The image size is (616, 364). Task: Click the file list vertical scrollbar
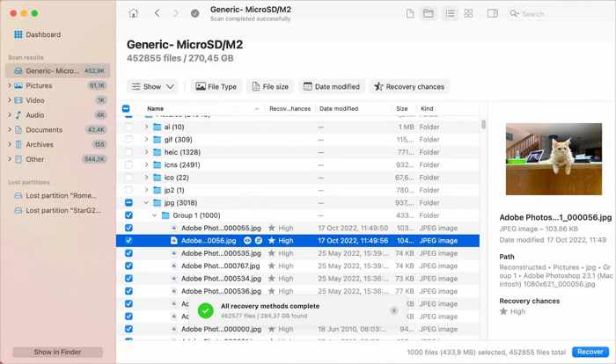pyautogui.click(x=483, y=125)
